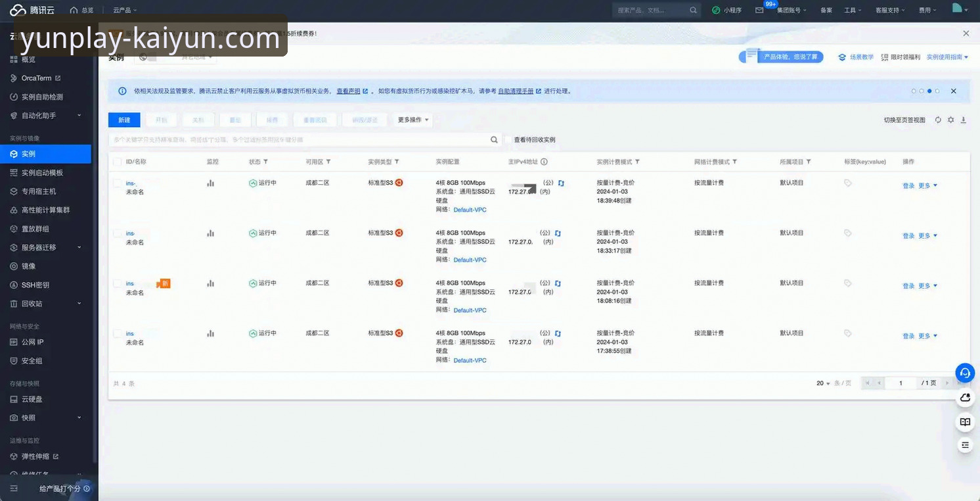
Task: Open monitoring chart icon for first instance
Action: tap(211, 183)
